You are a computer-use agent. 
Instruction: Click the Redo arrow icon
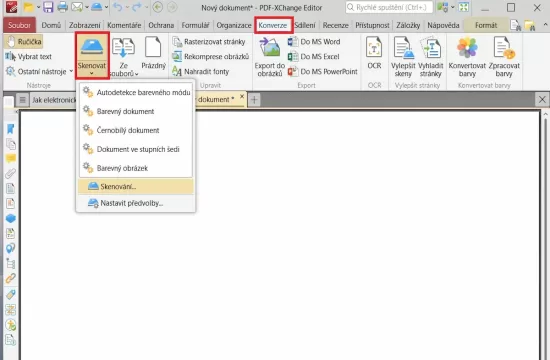[137, 7]
